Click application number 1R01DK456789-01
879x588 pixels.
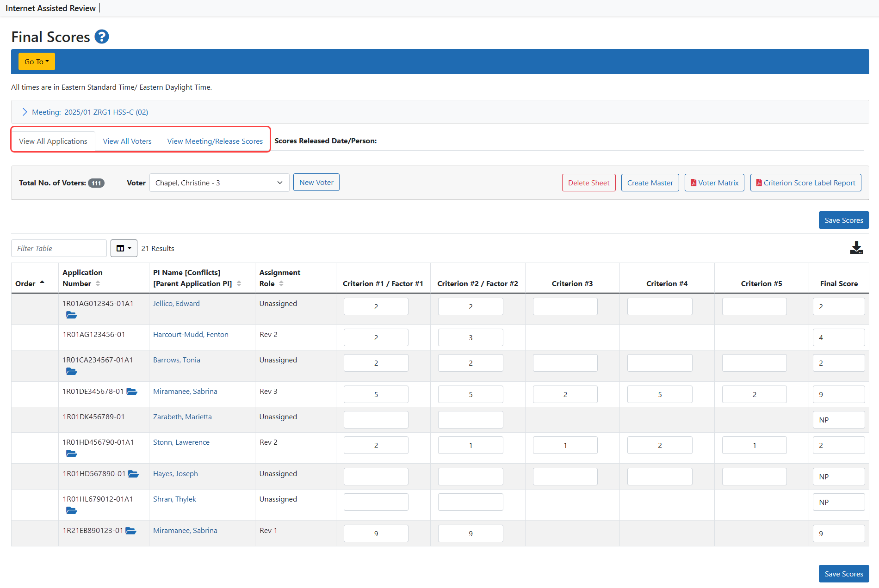(93, 417)
